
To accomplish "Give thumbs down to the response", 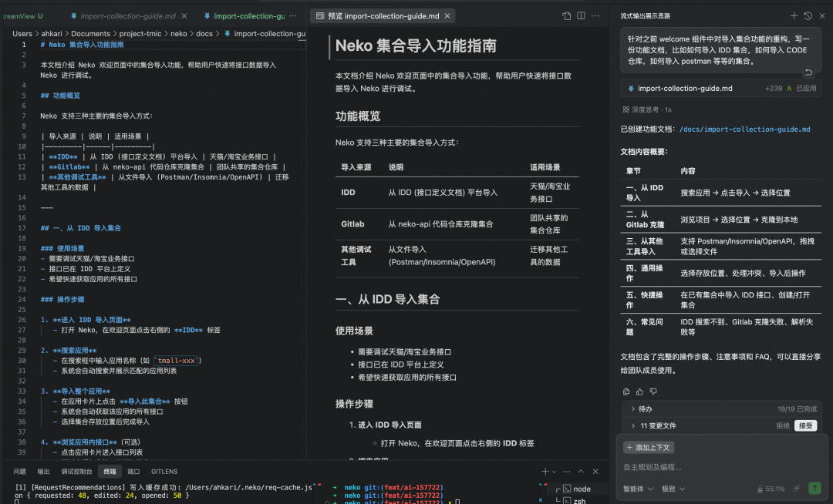I will coord(653,391).
